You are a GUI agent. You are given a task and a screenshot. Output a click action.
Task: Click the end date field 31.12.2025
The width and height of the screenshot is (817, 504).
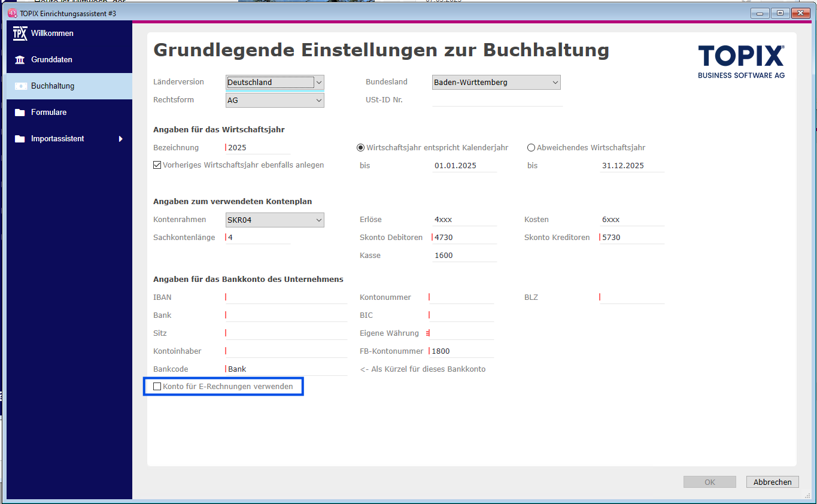632,166
